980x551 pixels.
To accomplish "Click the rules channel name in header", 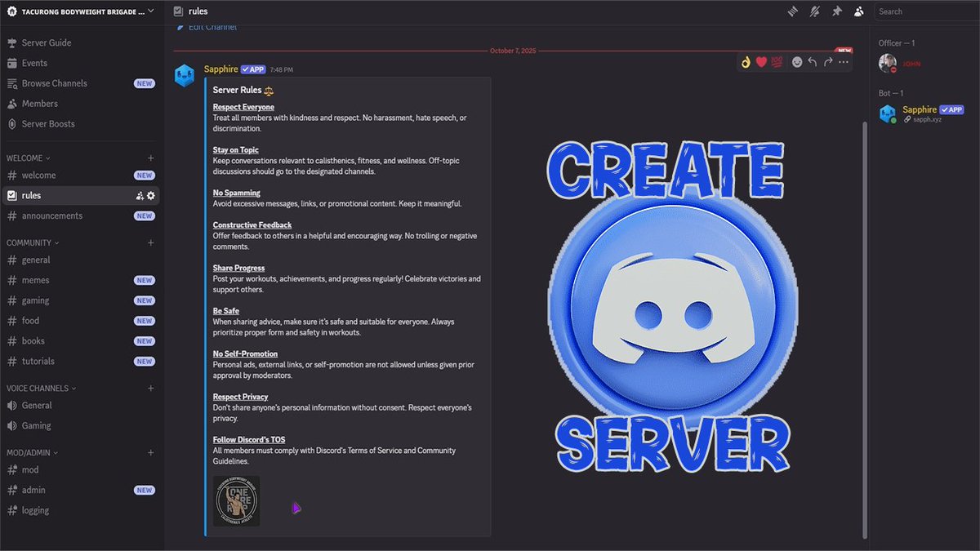I will tap(198, 11).
